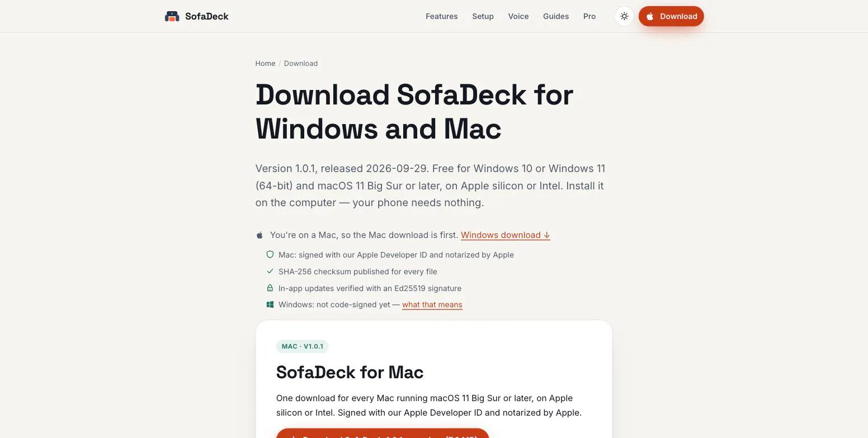Click the Windows logo icon beside code-signing line

pos(270,304)
